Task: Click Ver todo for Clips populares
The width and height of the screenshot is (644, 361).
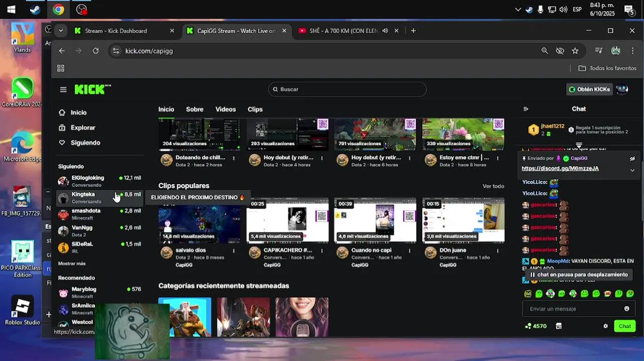Action: (493, 186)
